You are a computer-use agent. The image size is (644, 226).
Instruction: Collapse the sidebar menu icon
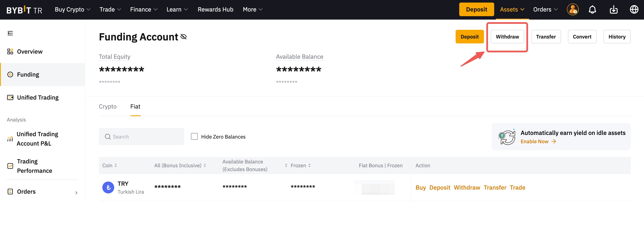coord(10,33)
